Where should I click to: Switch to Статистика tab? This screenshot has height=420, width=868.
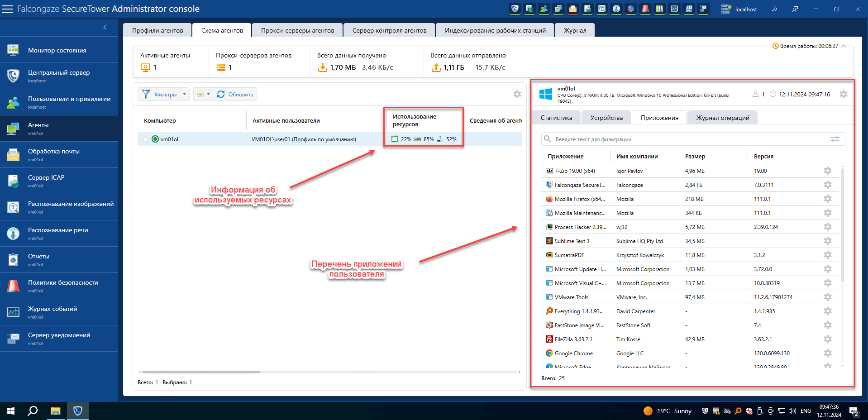[x=556, y=118]
